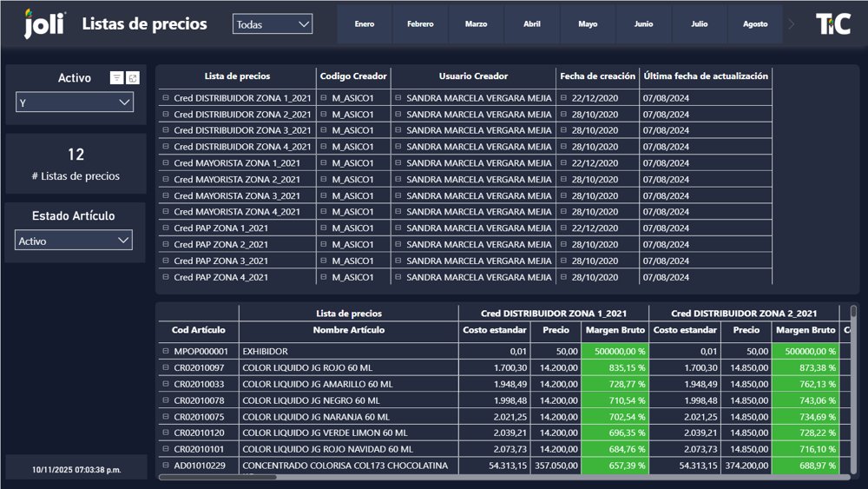Collapse M_ASICO1 in Cred PAP ZONA 4_2021 row
The height and width of the screenshot is (489, 868).
tap(323, 278)
